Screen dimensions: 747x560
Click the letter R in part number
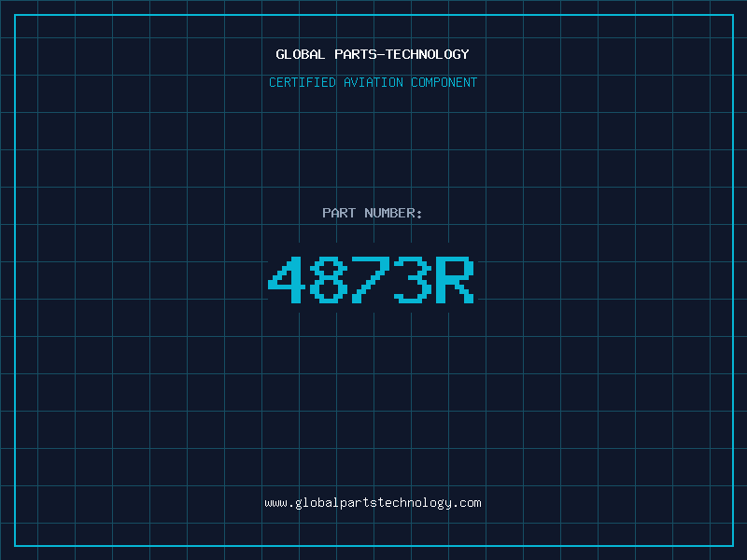(456, 280)
